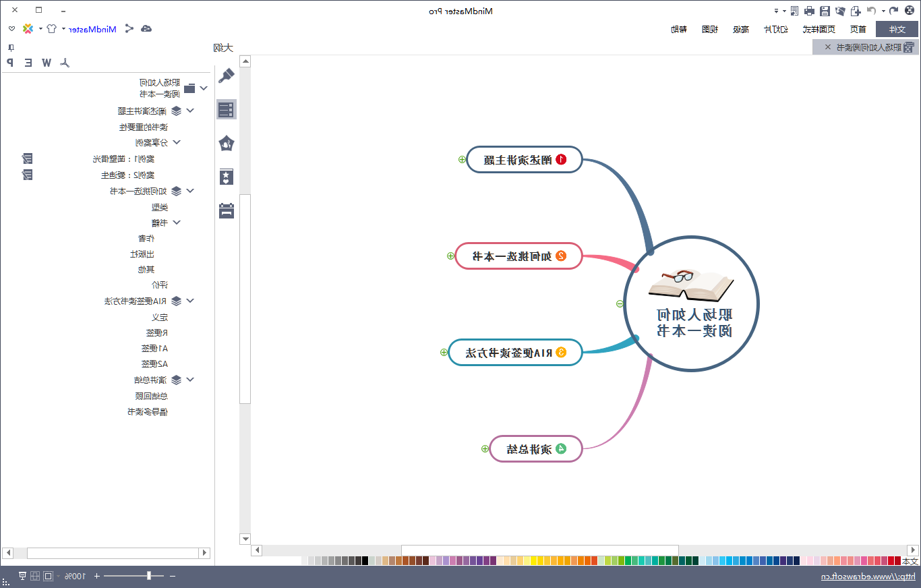Expand the 如何挑选一本书 topic plus button
This screenshot has width=921, height=588.
coord(450,256)
